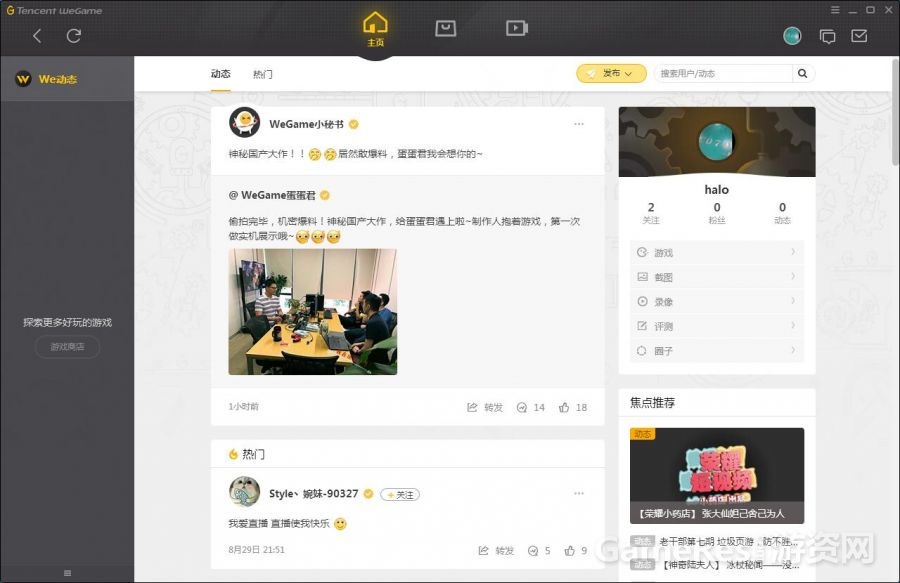Click the 热门 section flame heading
900x583 pixels.
click(x=247, y=454)
